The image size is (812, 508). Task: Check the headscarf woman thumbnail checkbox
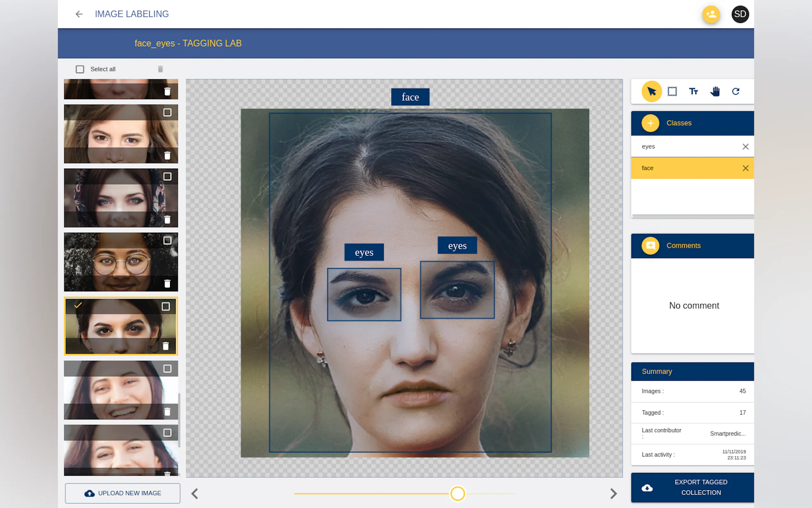click(167, 176)
